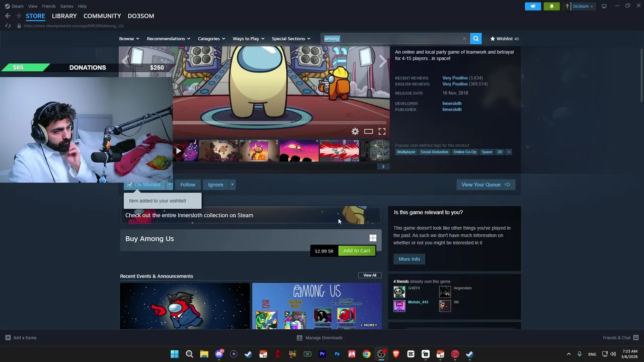Open the green notifications bell

point(551,6)
